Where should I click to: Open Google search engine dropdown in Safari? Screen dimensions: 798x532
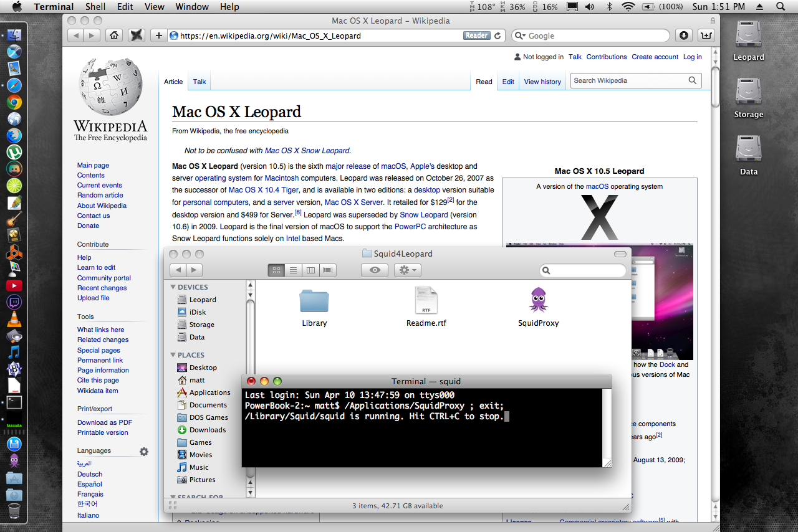[520, 36]
